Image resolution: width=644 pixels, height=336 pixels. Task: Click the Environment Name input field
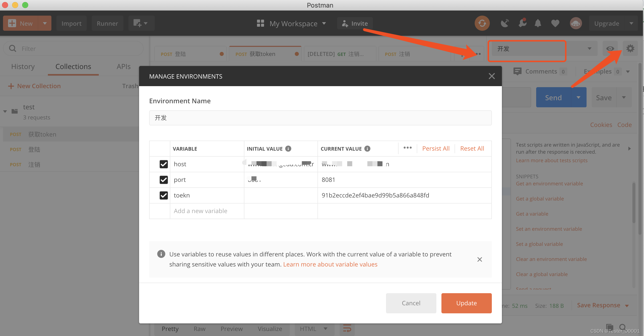coord(320,118)
